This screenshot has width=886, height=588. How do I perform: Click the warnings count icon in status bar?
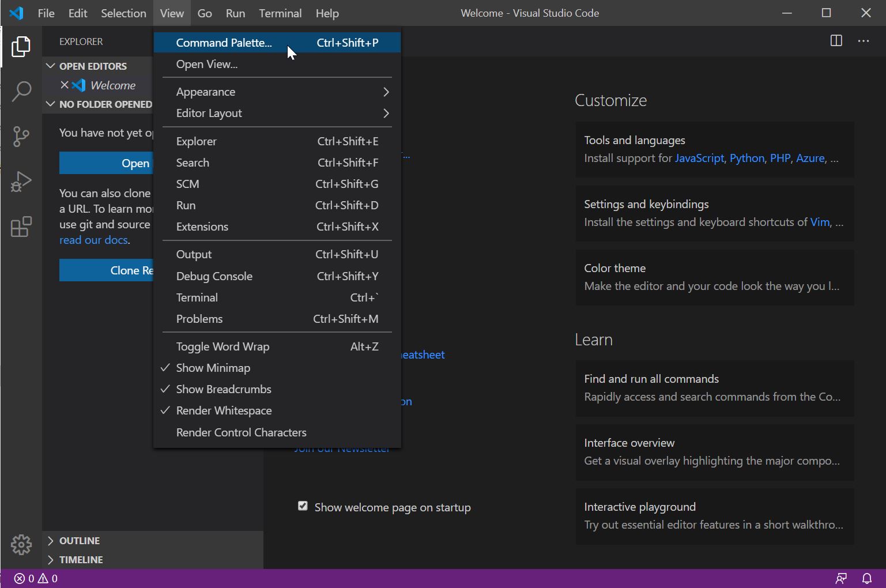tap(43, 578)
